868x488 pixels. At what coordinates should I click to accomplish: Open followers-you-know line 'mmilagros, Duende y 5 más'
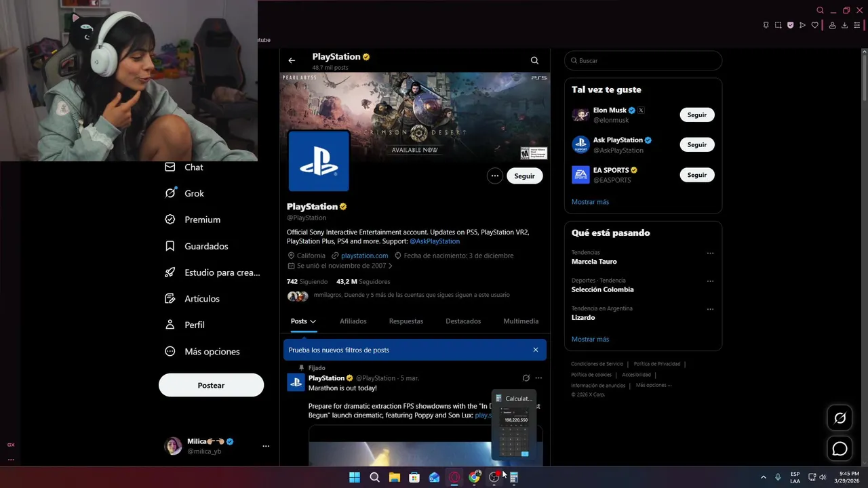[412, 295]
